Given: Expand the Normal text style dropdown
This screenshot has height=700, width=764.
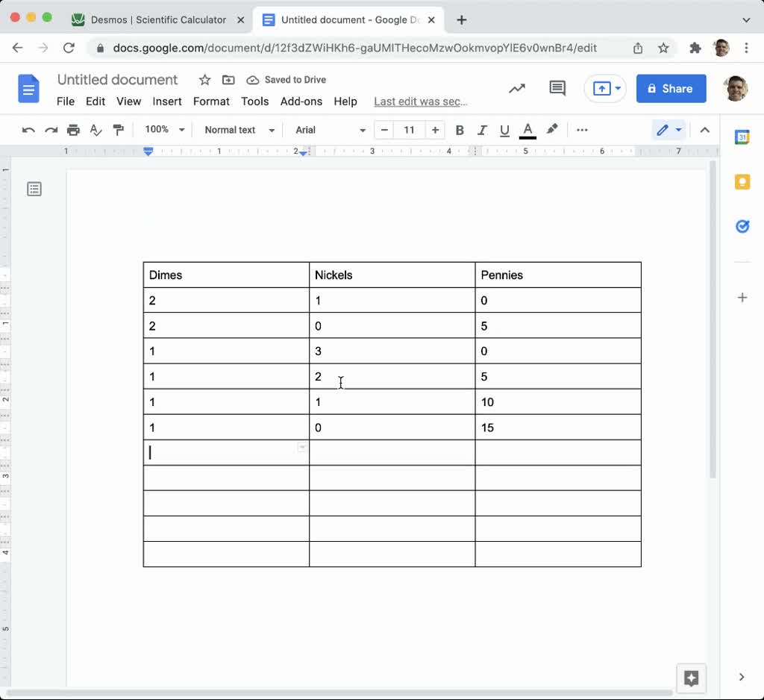Looking at the screenshot, I should tap(239, 130).
